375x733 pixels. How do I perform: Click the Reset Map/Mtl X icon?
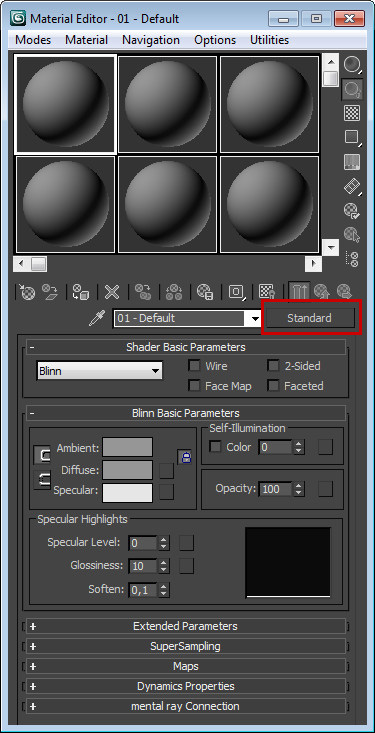(112, 292)
